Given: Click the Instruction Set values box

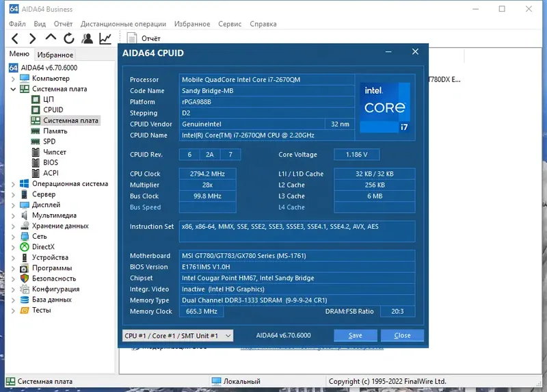Looking at the screenshot, I should point(297,231).
